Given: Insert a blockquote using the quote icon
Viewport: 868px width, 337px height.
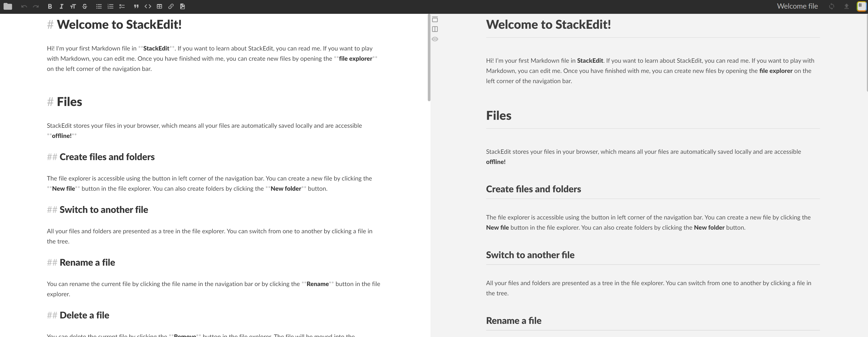Looking at the screenshot, I should click(136, 6).
